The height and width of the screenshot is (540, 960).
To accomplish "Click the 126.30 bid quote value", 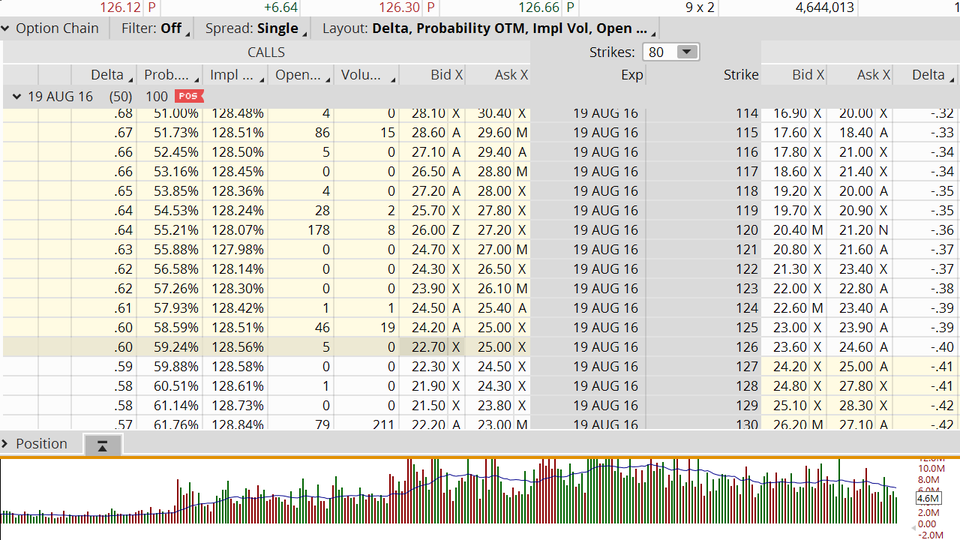I will pos(399,7).
